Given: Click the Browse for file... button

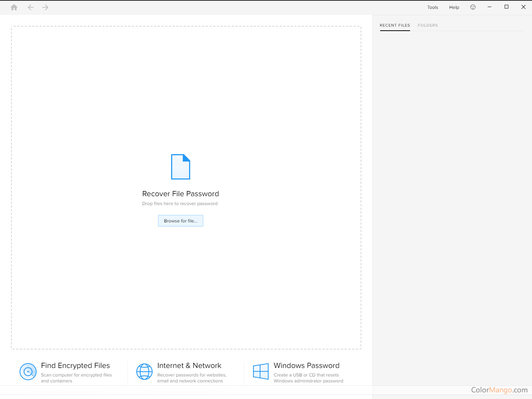Looking at the screenshot, I should 181,221.
